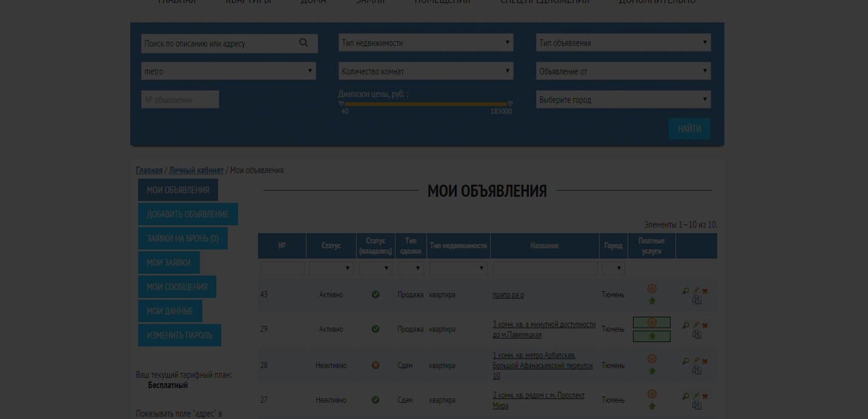Viewport: 868px width, 419px height.
Task: Copy listing 27 with the duplicate icon
Action: 697,405
